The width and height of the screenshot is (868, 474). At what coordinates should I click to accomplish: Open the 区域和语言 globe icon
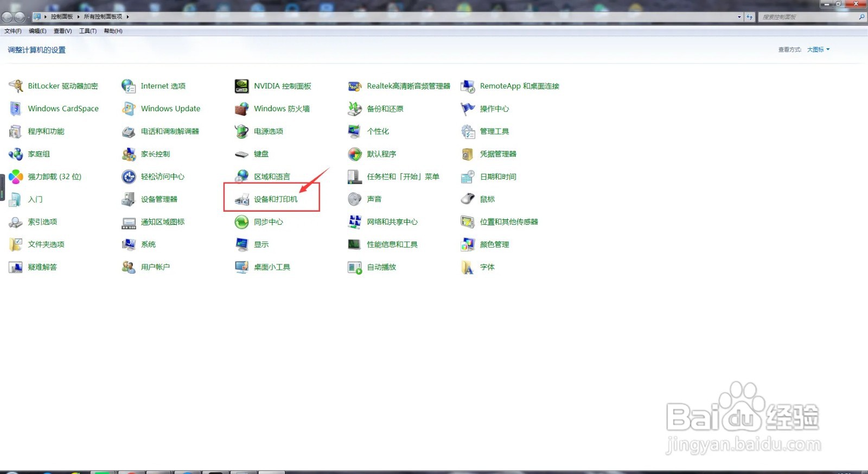[x=241, y=176]
